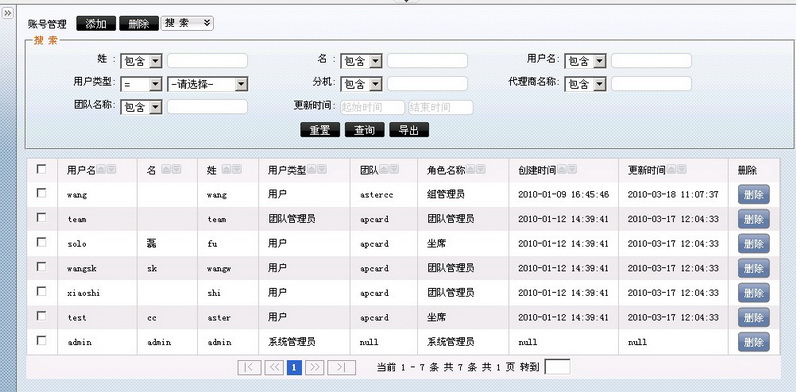
Task: Click the 起始时间 date field
Action: tap(372, 107)
